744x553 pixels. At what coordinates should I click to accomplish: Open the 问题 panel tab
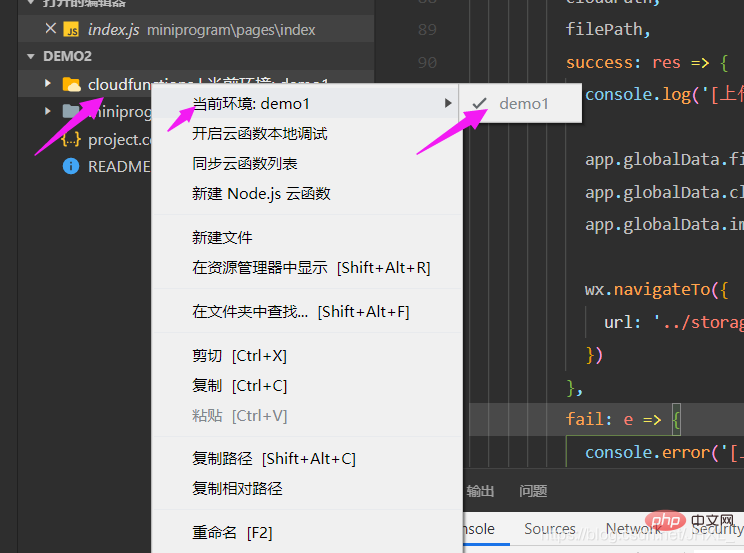(533, 491)
